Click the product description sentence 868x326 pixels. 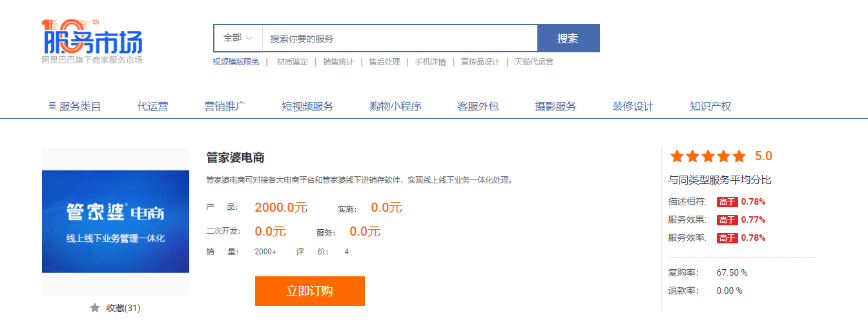[360, 179]
